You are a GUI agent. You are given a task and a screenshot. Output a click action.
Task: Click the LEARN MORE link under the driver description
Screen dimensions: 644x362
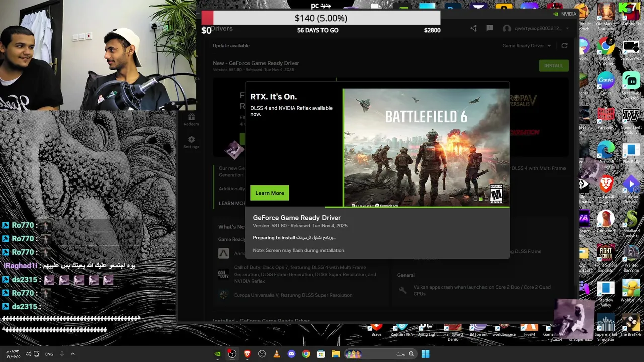(x=232, y=203)
